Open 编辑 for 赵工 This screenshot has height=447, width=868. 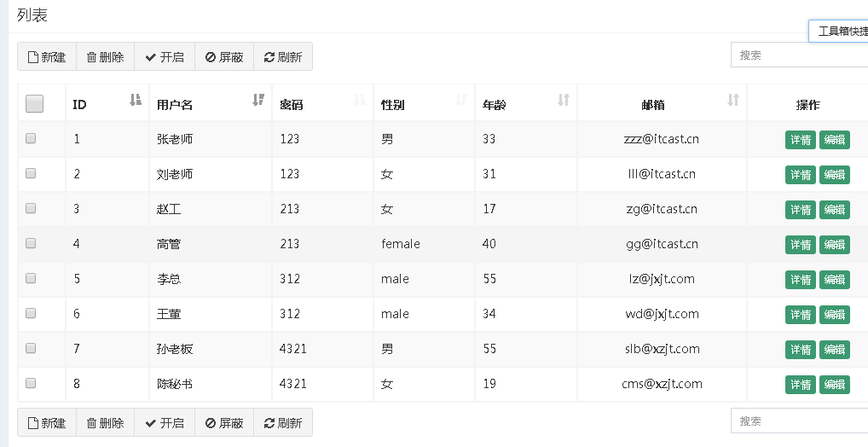[x=834, y=209]
